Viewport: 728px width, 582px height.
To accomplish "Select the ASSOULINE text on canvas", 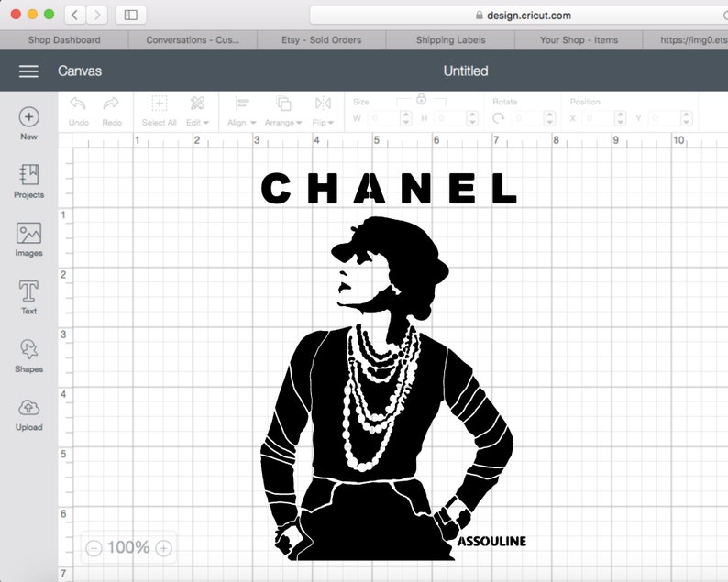I will tap(491, 541).
